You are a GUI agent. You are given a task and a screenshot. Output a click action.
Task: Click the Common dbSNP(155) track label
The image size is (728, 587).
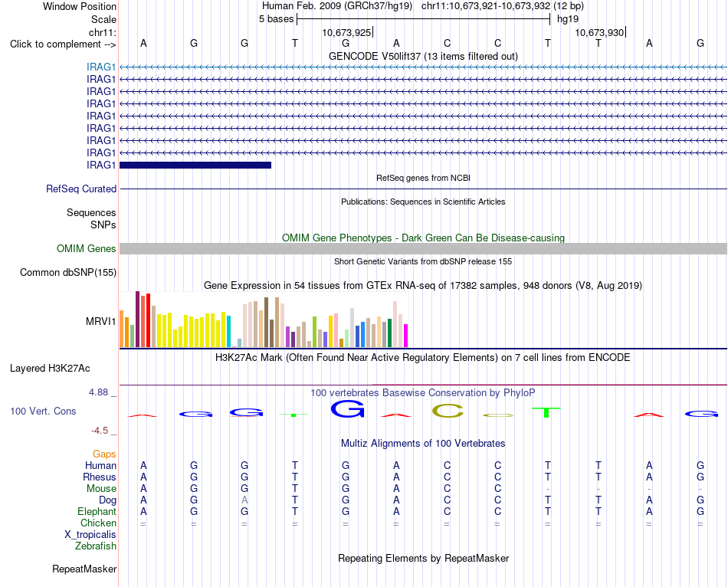[x=67, y=273]
